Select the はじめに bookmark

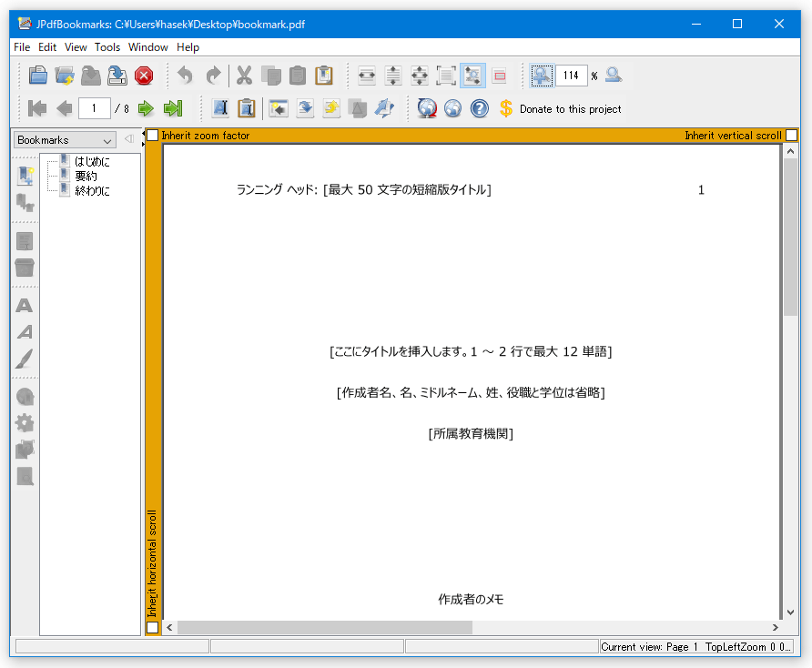coord(92,162)
